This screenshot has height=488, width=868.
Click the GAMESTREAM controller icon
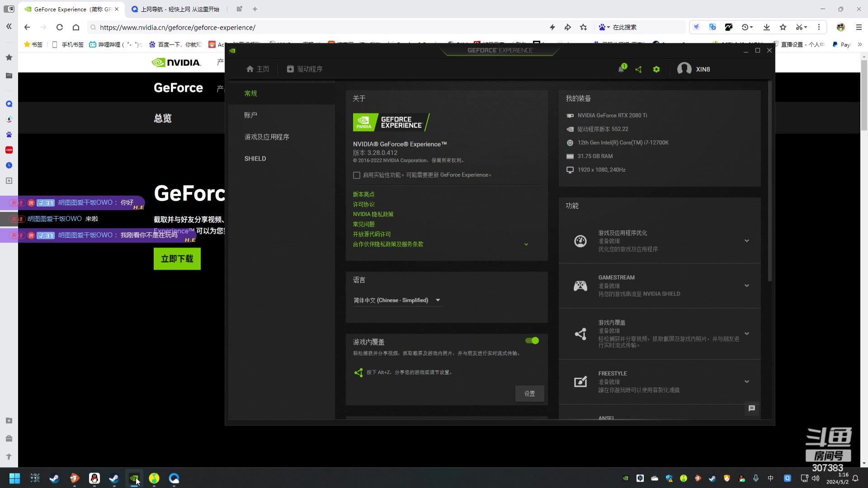pos(580,286)
